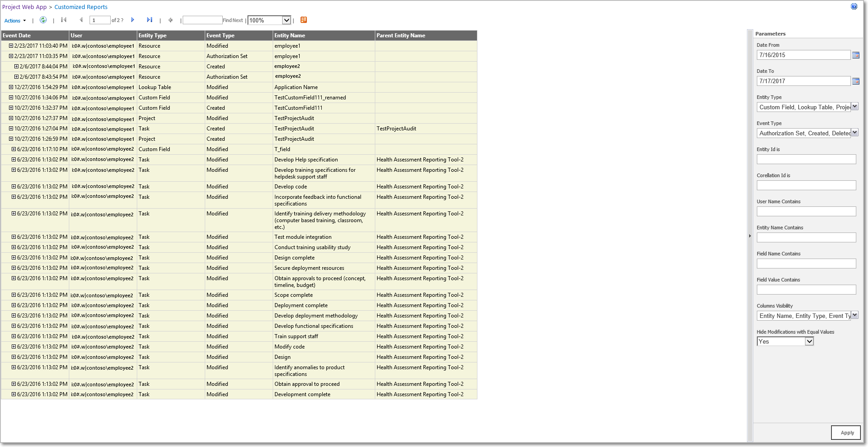The image size is (868, 447).
Task: Open Project Web App breadcrumb link
Action: [x=24, y=7]
